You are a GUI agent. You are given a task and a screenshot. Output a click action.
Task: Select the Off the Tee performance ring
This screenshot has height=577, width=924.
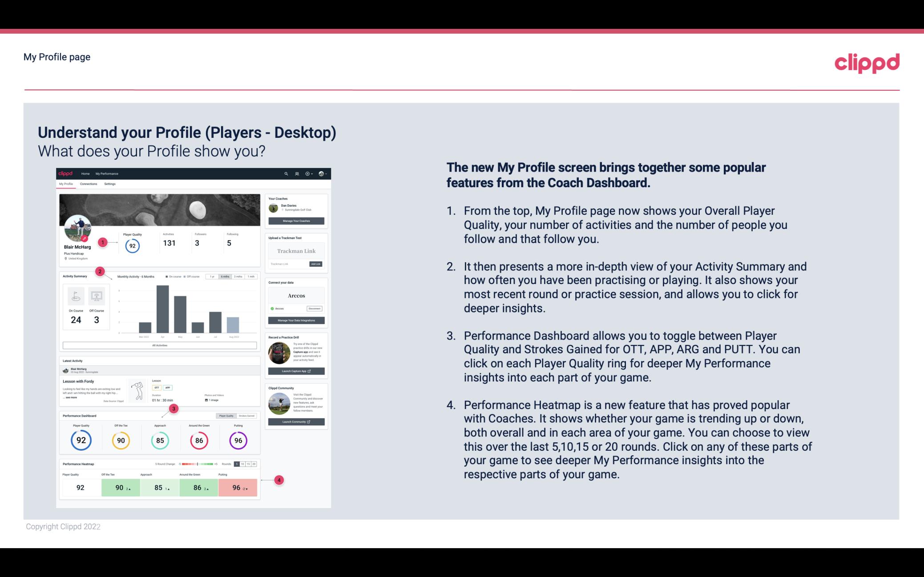121,439
